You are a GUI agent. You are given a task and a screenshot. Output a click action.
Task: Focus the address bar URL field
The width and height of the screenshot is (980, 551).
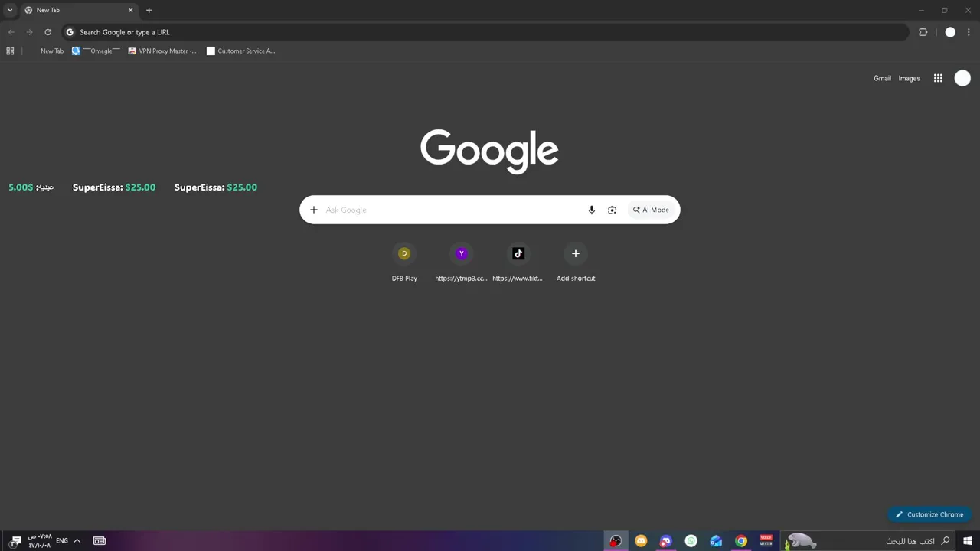485,32
